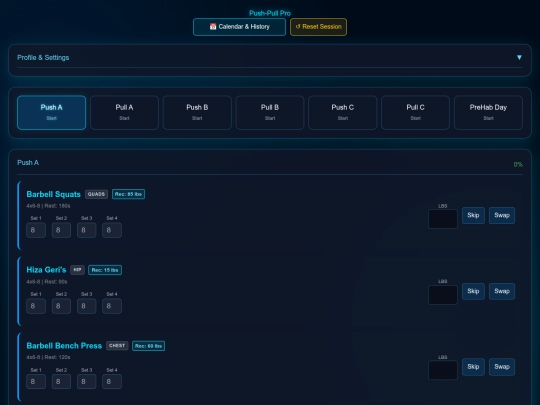
Task: Choose the PreHab Day tab
Action: tap(488, 113)
